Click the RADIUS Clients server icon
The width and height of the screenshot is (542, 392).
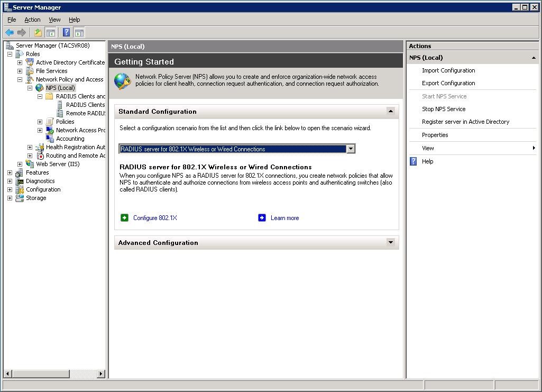[x=59, y=105]
